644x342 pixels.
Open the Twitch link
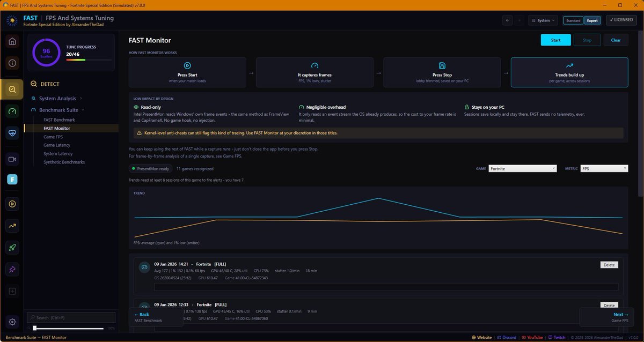click(x=557, y=338)
